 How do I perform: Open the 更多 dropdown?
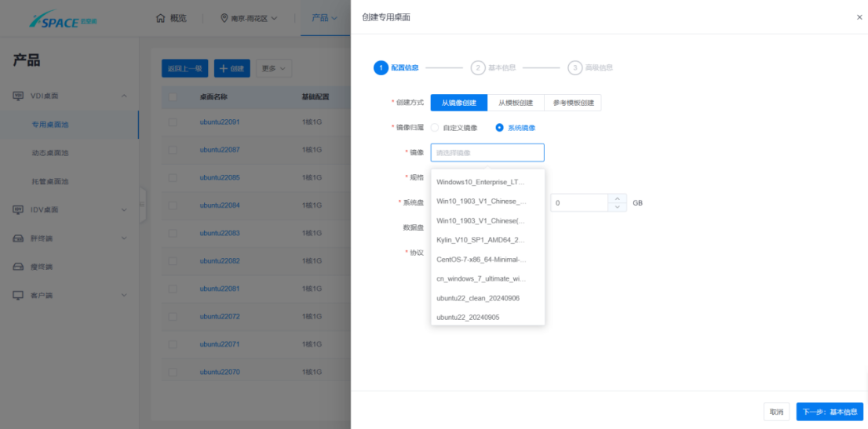274,69
